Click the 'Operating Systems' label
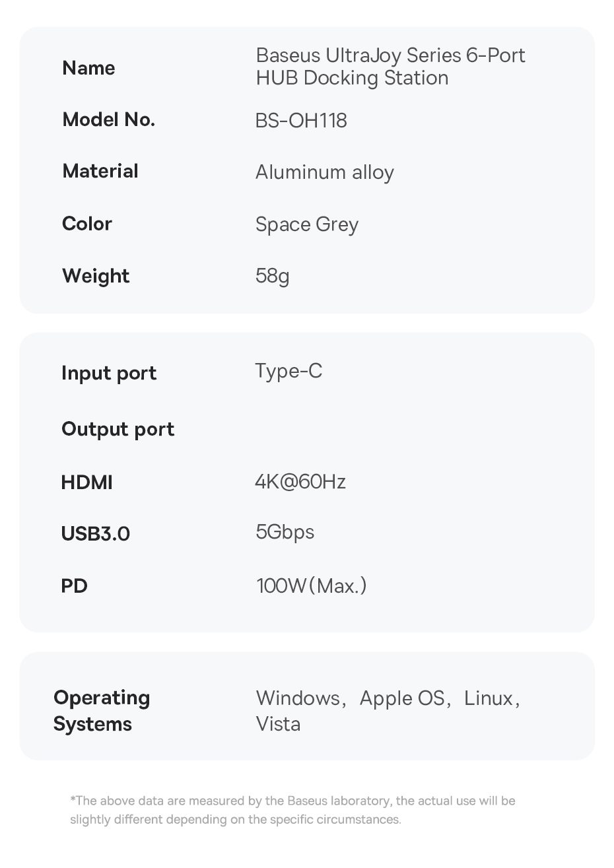This screenshot has width=614, height=868. [x=102, y=711]
